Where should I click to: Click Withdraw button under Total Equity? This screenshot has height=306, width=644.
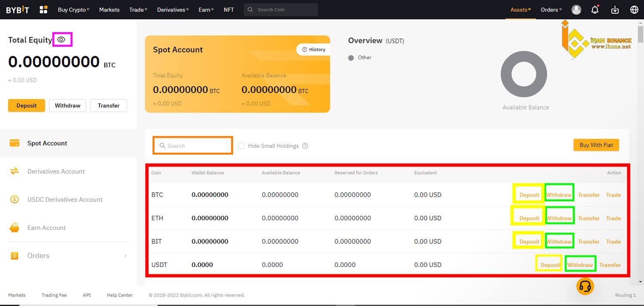pos(67,106)
